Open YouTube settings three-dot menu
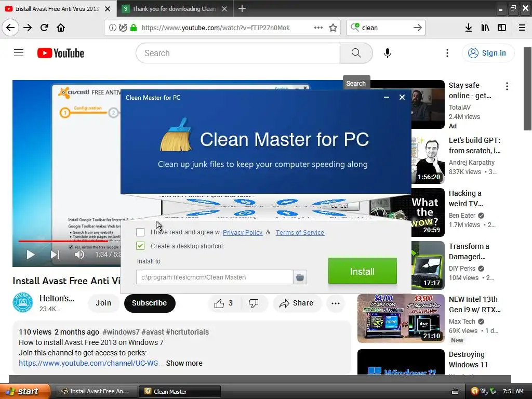The height and width of the screenshot is (399, 532). pyautogui.click(x=447, y=53)
